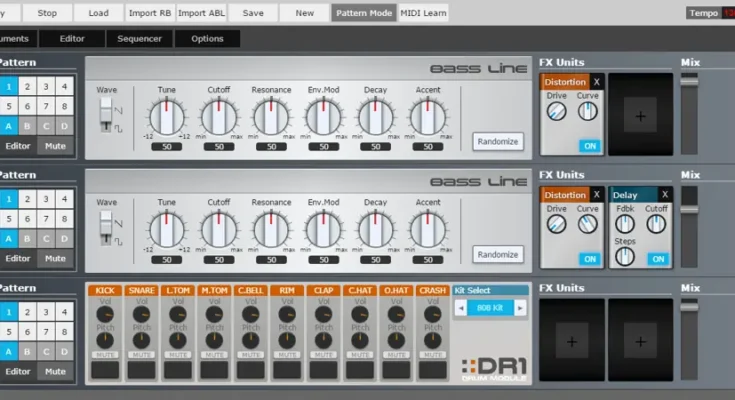
Task: Toggle Pattern Mode in the top toolbar
Action: pyautogui.click(x=363, y=13)
